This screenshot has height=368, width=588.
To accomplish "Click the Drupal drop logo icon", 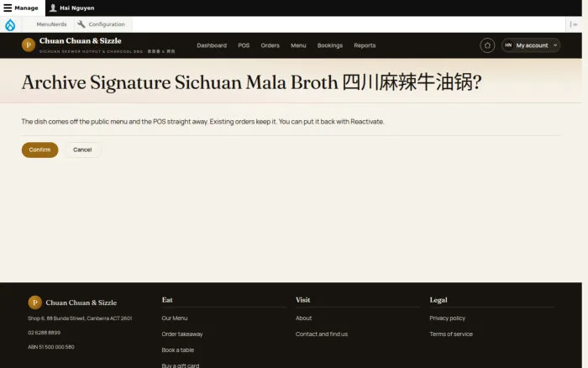I will [10, 24].
